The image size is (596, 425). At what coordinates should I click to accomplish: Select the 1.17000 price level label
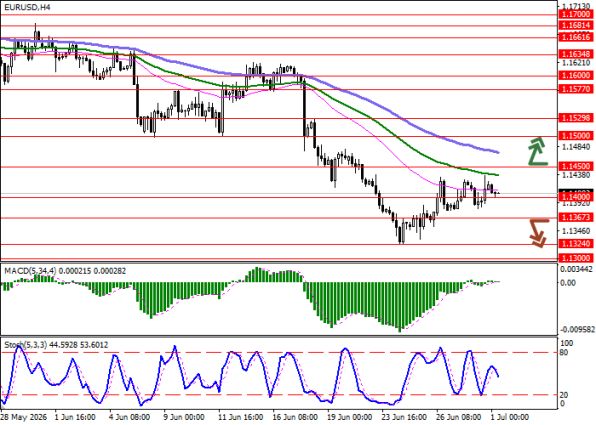(x=576, y=15)
